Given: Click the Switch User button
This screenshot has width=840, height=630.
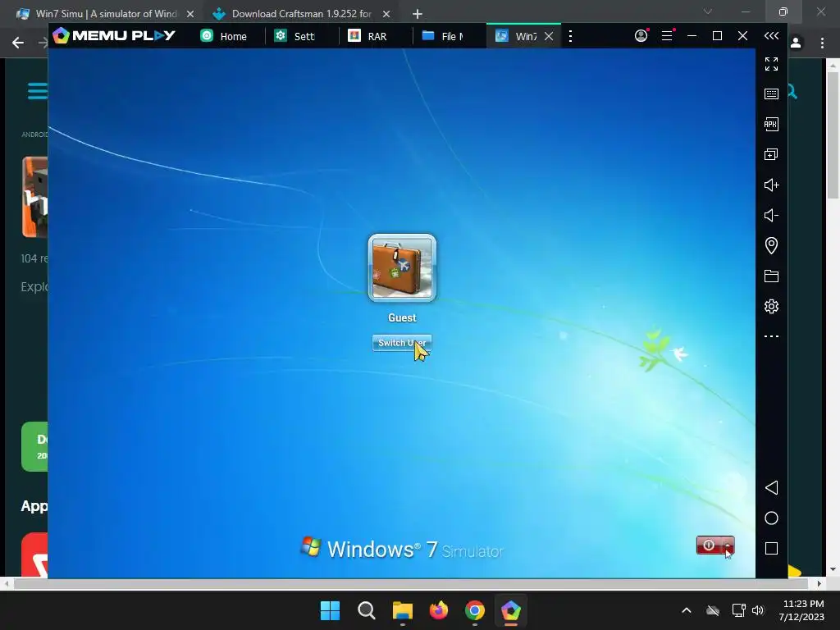Looking at the screenshot, I should click(x=402, y=343).
